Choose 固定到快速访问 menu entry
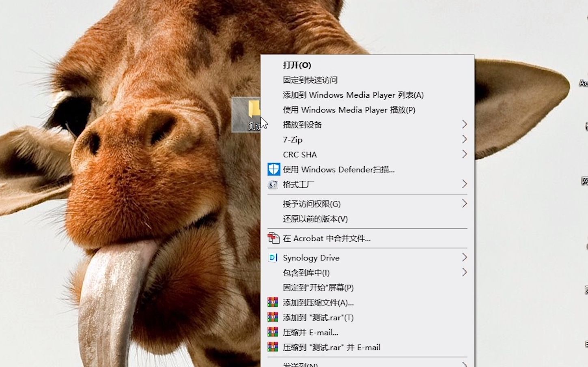 click(x=367, y=80)
